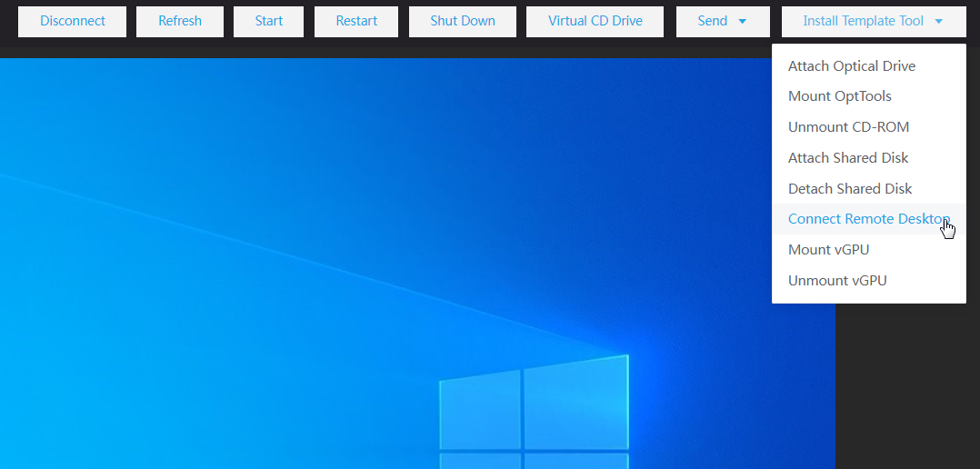Image resolution: width=980 pixels, height=469 pixels.
Task: Select Unmount vGPU menu entry
Action: tap(869, 281)
